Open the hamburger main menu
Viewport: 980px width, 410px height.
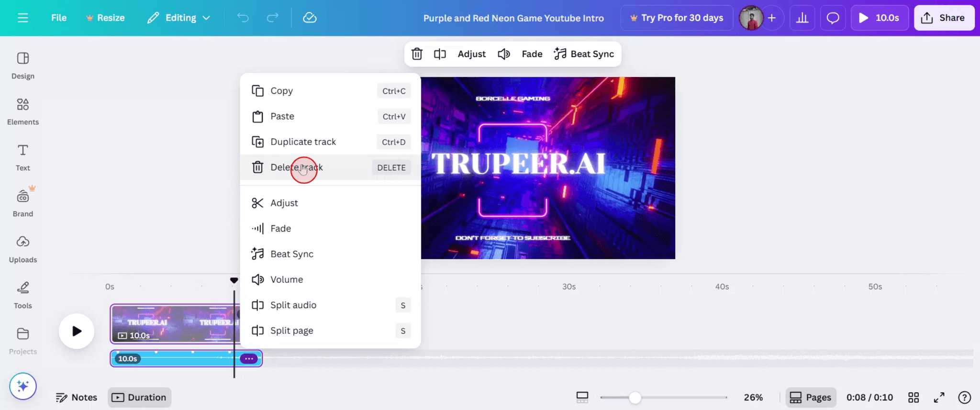tap(22, 18)
